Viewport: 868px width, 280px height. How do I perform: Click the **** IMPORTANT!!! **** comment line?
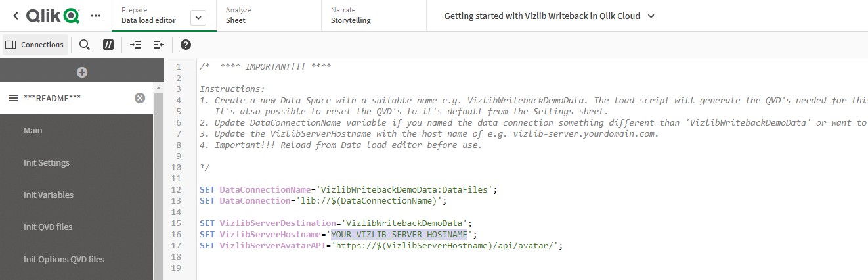coord(265,66)
